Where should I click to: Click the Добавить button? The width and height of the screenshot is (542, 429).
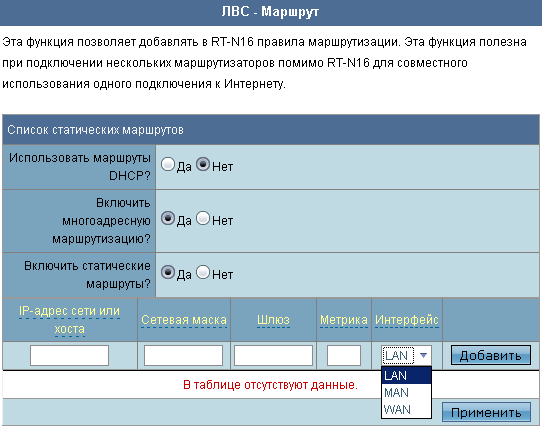[490, 355]
